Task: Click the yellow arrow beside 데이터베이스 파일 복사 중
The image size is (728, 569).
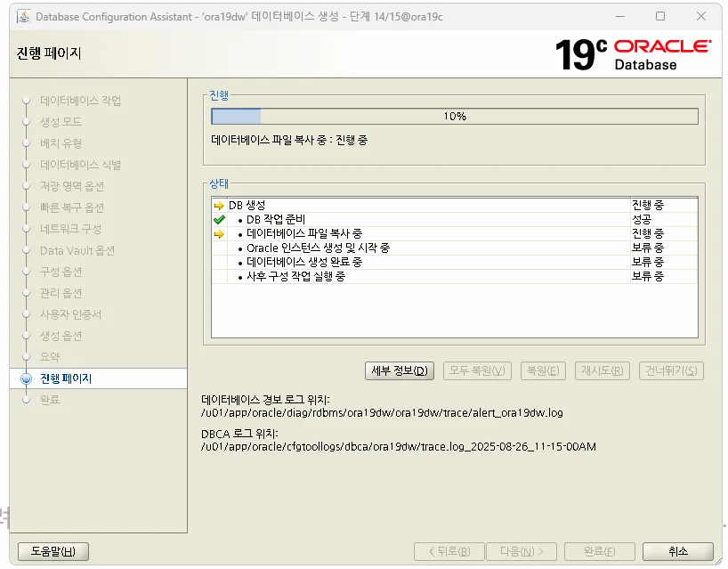Action: tap(219, 233)
